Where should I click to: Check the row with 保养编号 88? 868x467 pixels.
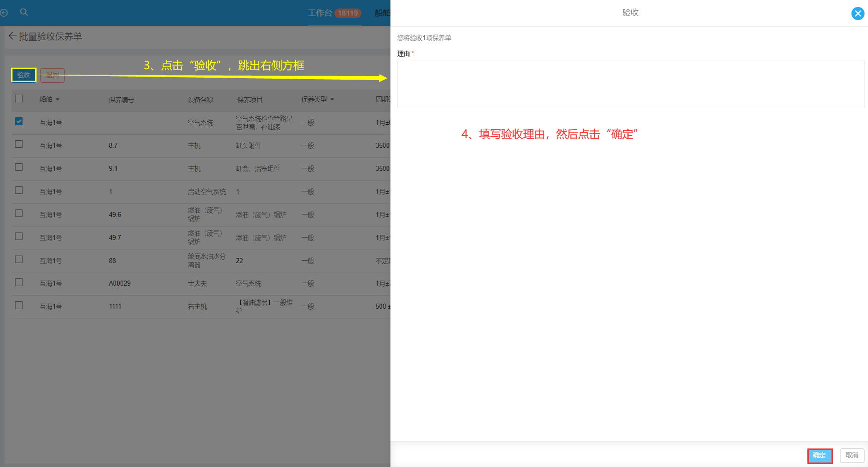[x=19, y=260]
